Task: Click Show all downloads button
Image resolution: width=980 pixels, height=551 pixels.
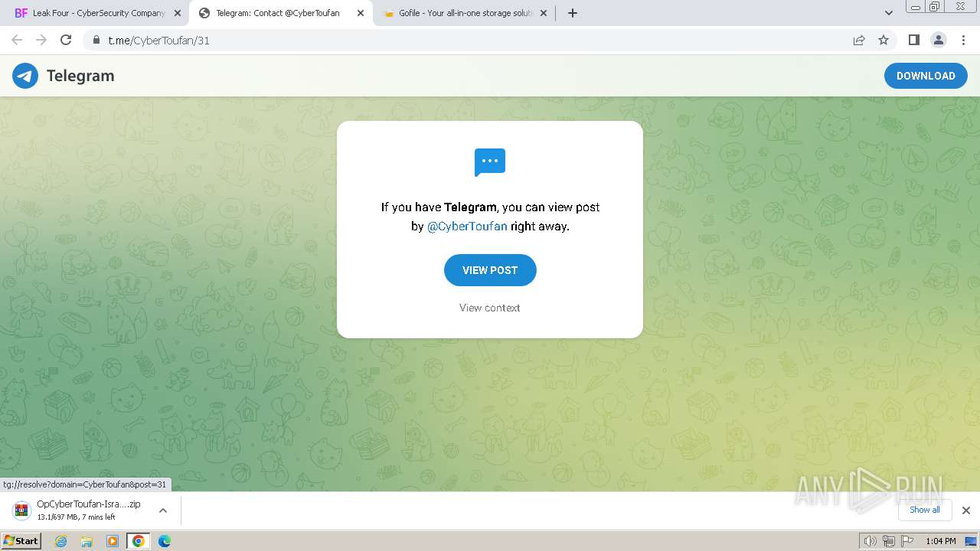Action: pyautogui.click(x=925, y=510)
